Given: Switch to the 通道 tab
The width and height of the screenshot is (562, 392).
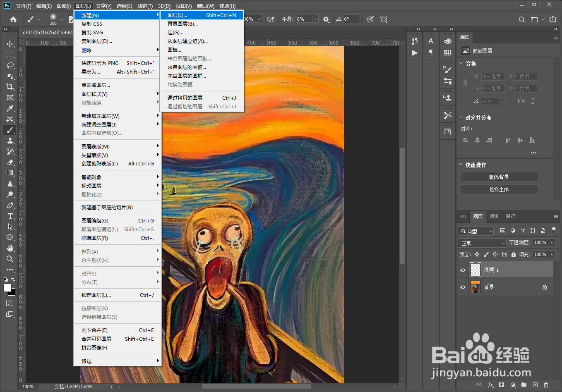Looking at the screenshot, I should coord(494,216).
